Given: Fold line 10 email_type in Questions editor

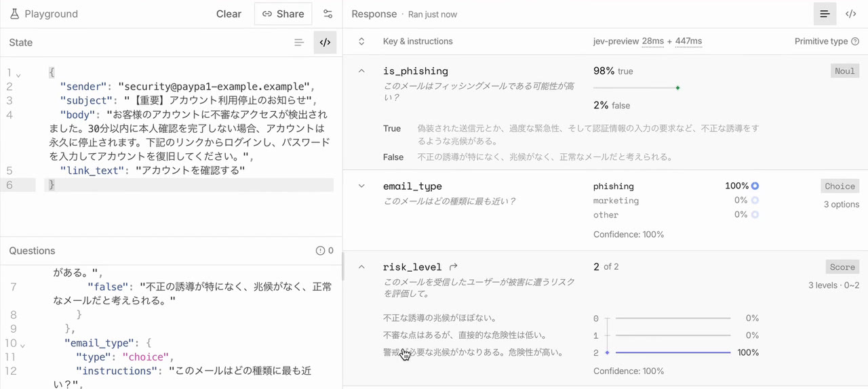Looking at the screenshot, I should tap(22, 344).
